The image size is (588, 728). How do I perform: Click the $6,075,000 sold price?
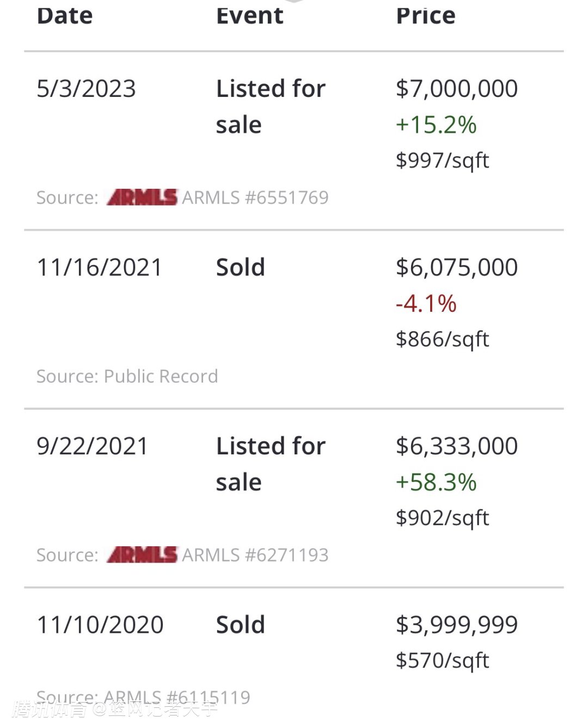[457, 268]
